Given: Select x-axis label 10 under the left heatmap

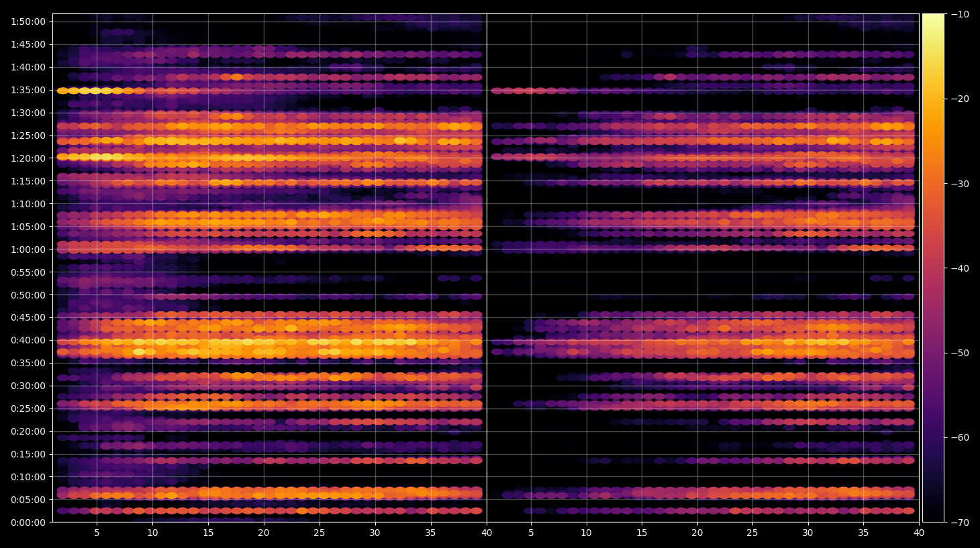Looking at the screenshot, I should tap(152, 533).
